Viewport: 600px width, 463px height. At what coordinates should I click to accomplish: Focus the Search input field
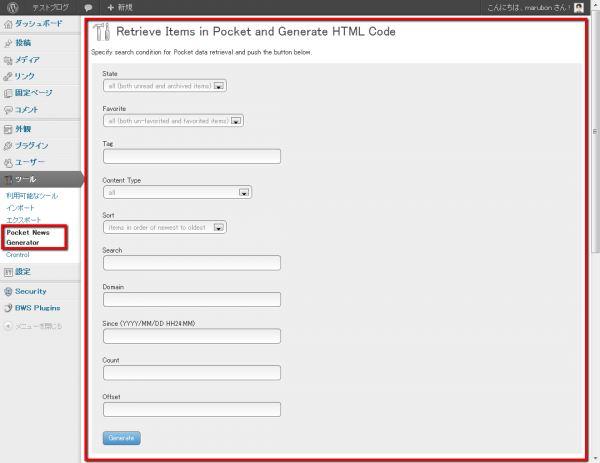[x=192, y=263]
